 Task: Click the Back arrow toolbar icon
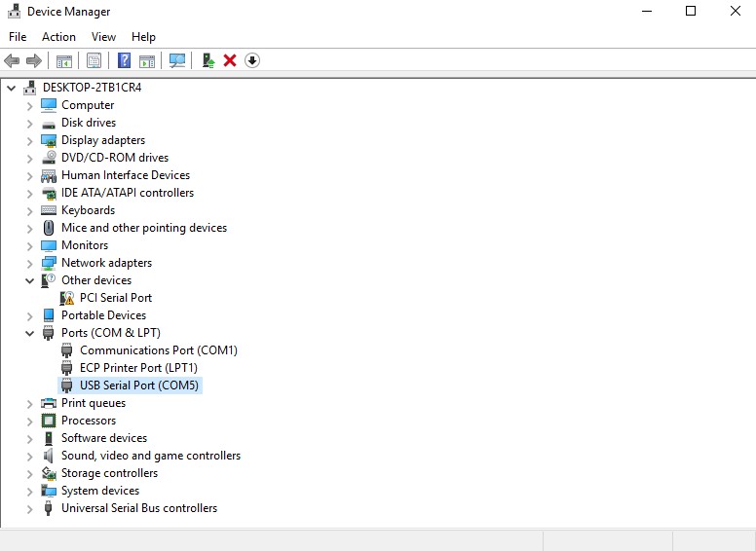pos(12,60)
